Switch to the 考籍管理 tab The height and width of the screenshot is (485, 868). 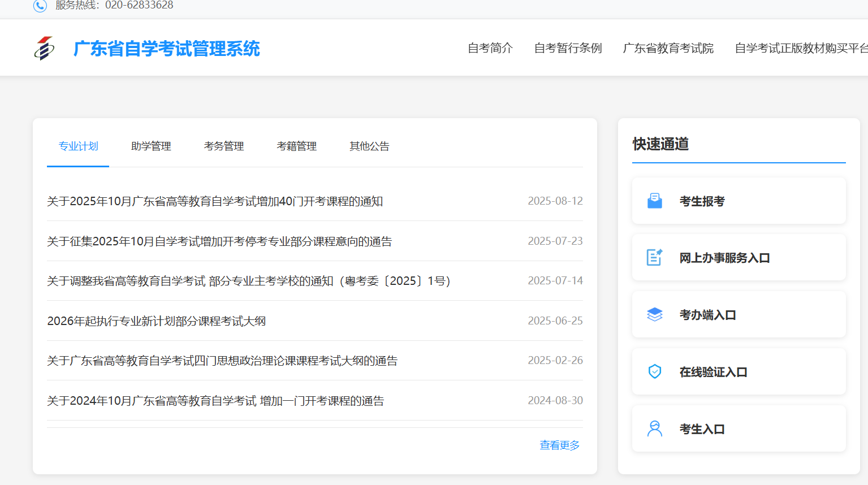tap(296, 146)
